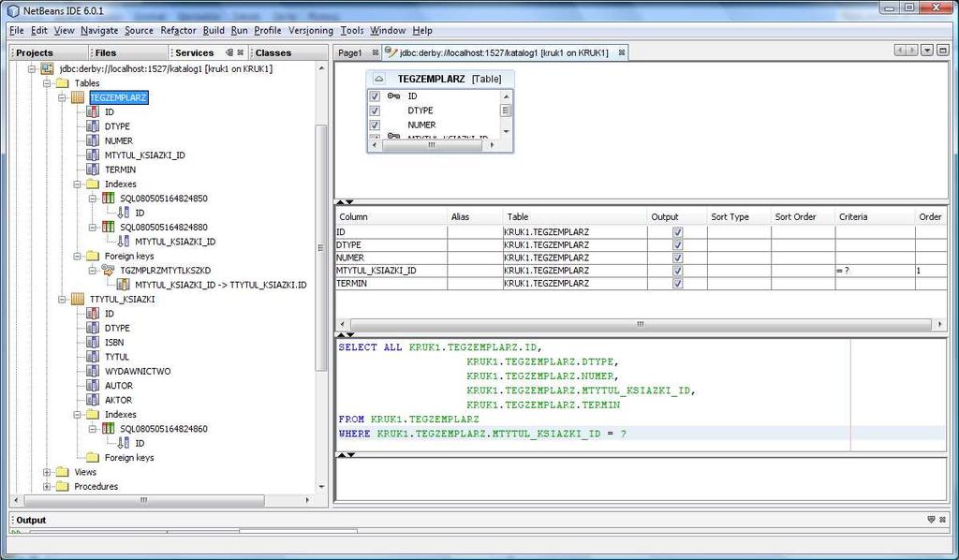Open the Versioning menu

click(311, 30)
